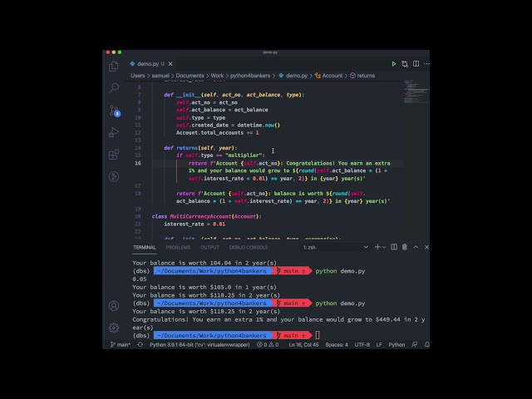Open the Explorer view in activity bar
Image resolution: width=532 pixels, height=399 pixels.
(114, 66)
